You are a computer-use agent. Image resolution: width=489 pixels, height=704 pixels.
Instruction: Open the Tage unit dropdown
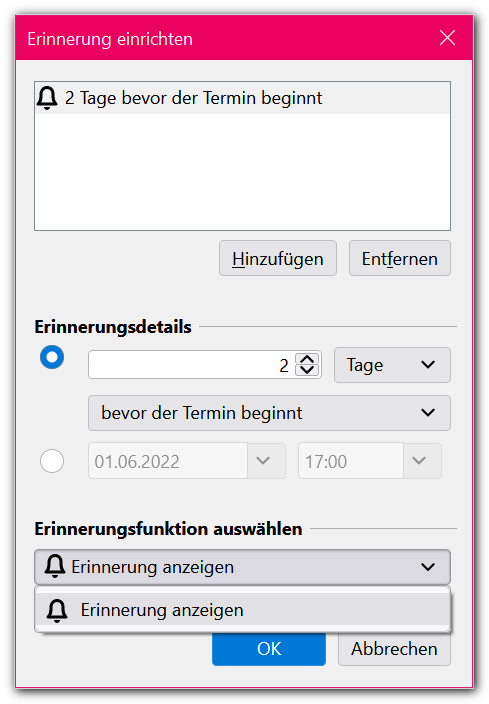(x=392, y=365)
